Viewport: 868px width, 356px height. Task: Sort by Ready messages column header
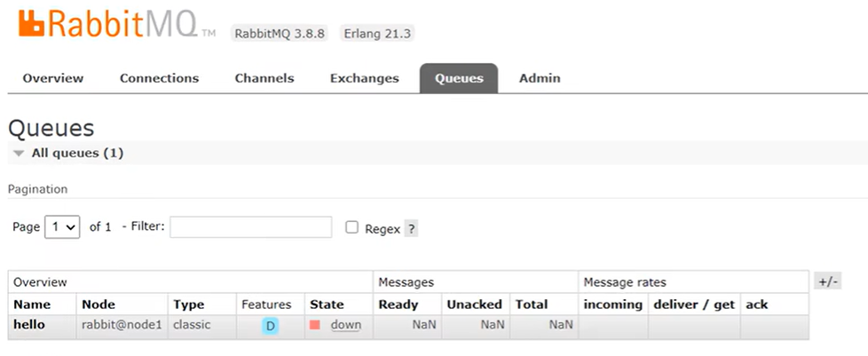point(398,305)
